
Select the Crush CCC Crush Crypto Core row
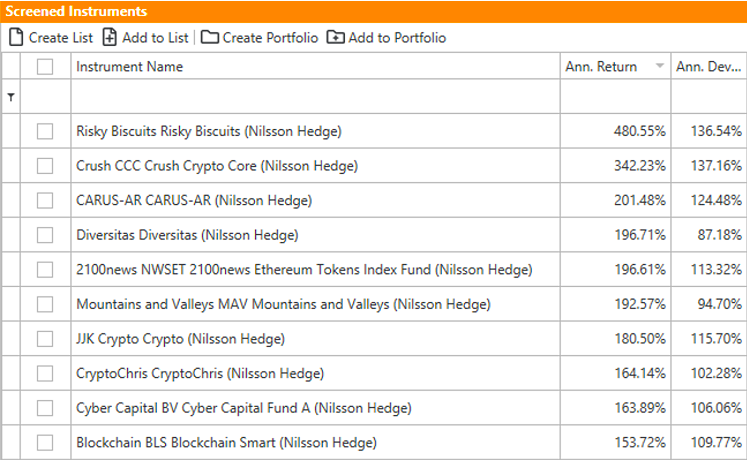[x=374, y=166]
